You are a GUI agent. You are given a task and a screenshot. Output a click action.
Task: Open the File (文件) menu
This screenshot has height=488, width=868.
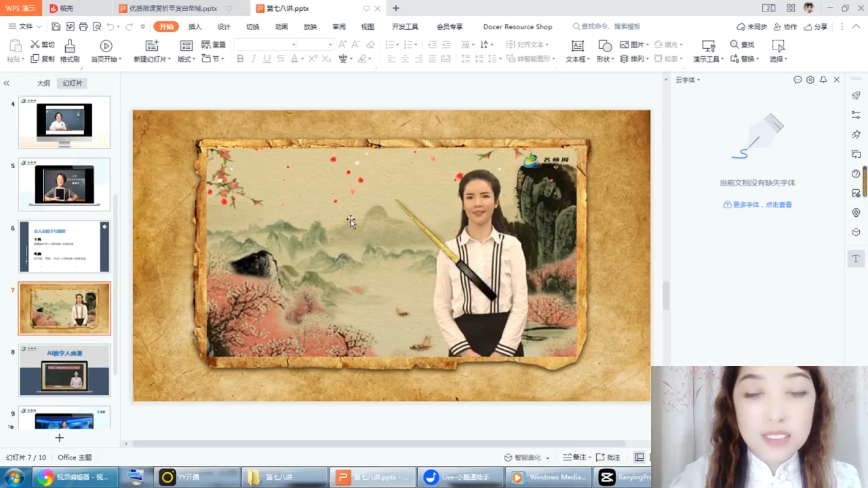25,27
